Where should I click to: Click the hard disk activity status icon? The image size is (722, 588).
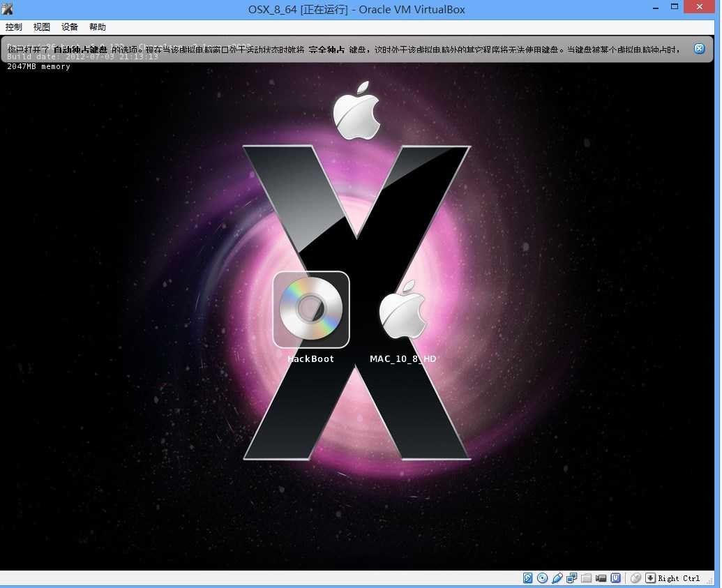tap(527, 578)
